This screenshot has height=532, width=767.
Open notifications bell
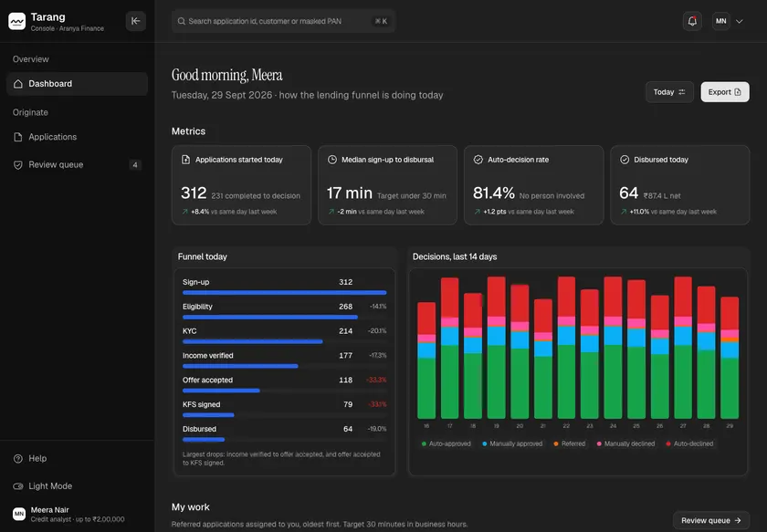click(692, 21)
